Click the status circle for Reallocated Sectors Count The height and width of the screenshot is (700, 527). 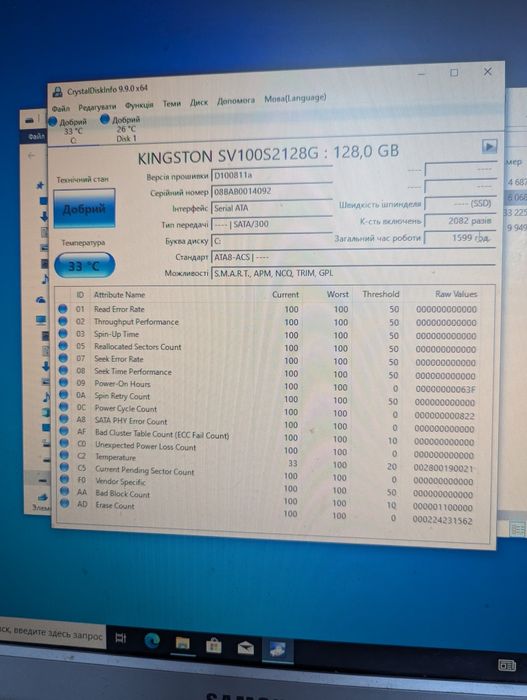tap(63, 346)
